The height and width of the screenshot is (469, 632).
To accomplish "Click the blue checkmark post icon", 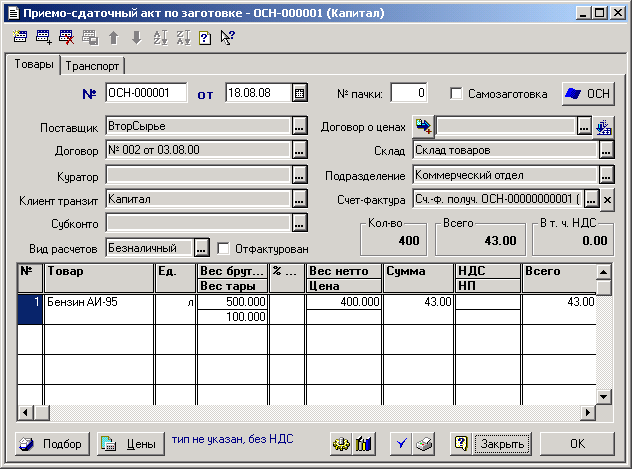I will pos(400,443).
